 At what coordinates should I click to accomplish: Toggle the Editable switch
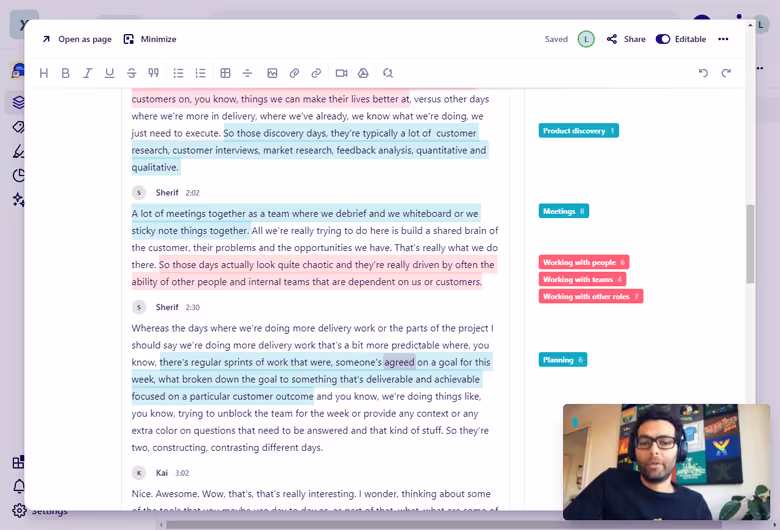(x=663, y=39)
